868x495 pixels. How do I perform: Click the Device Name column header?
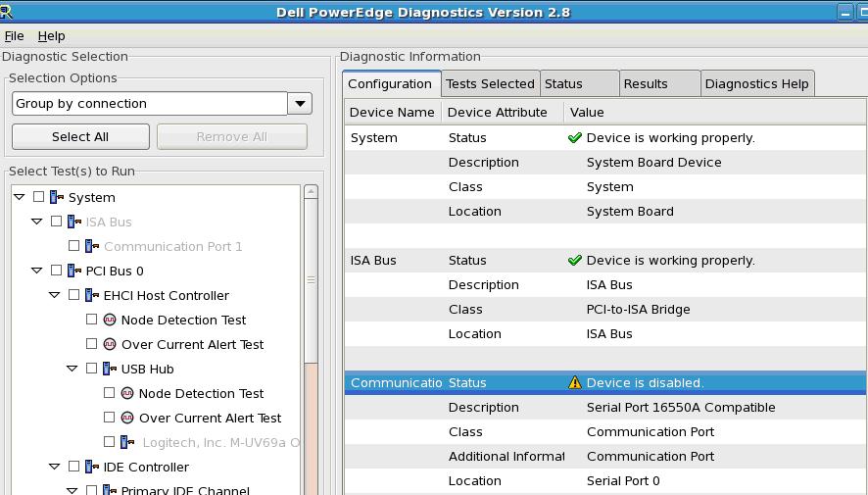[393, 113]
